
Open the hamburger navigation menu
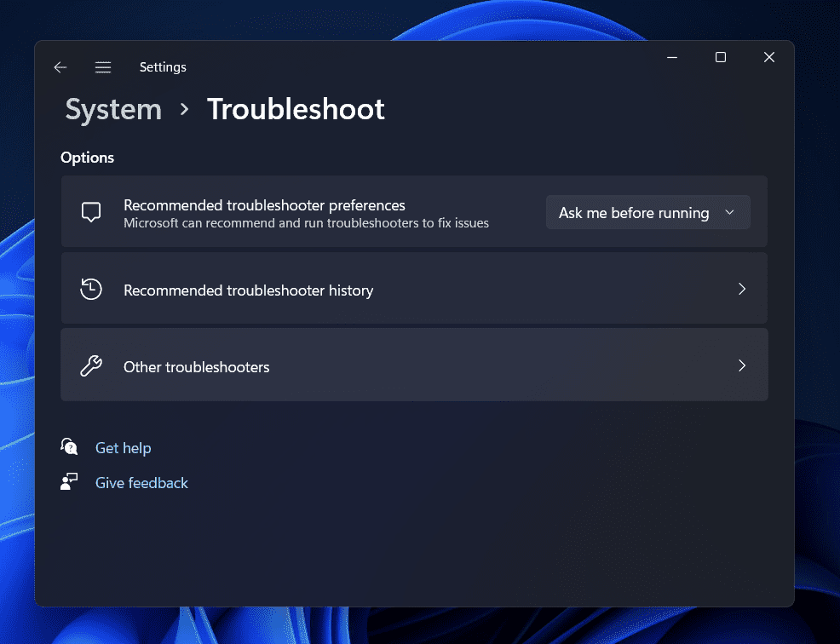click(x=103, y=67)
